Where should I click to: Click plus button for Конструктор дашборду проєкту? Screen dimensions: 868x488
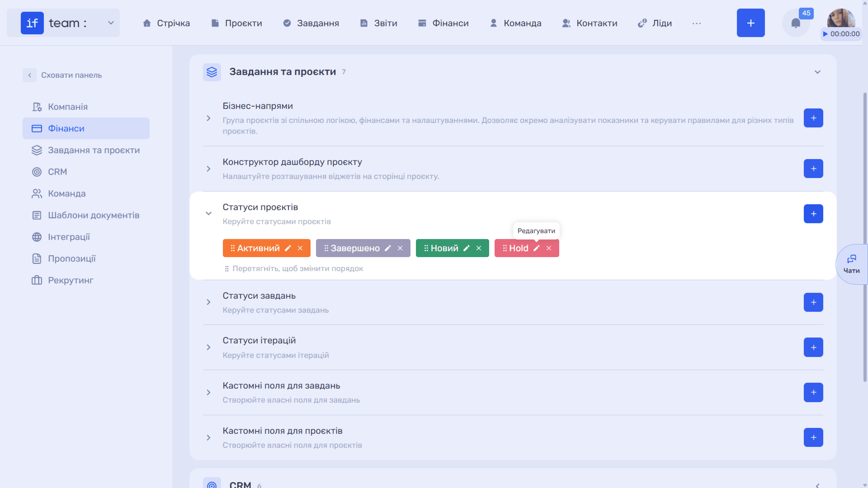tap(814, 168)
